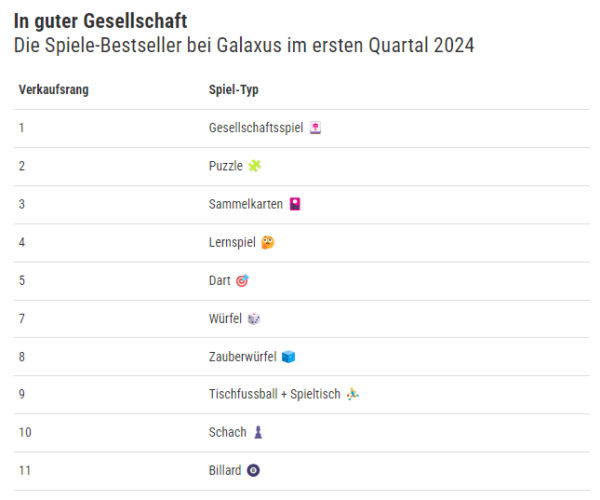Click the dice icon next to Würfel
Image resolution: width=600 pixels, height=500 pixels.
click(254, 319)
